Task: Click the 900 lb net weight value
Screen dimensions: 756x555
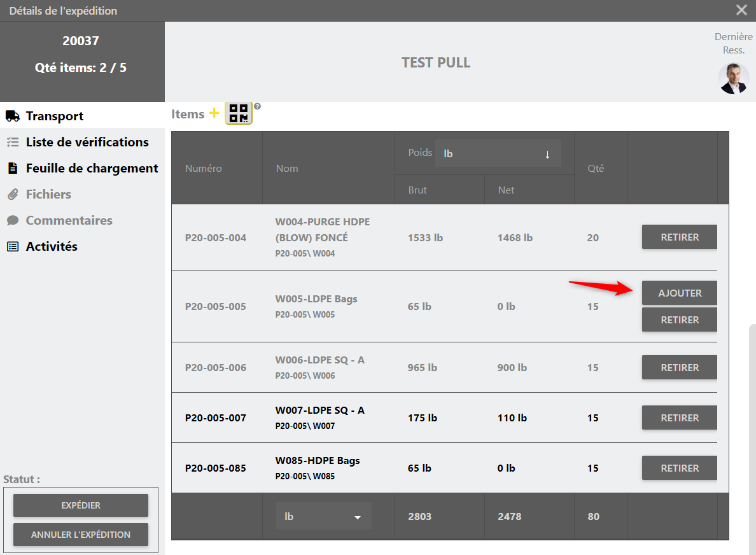Action: click(x=512, y=367)
